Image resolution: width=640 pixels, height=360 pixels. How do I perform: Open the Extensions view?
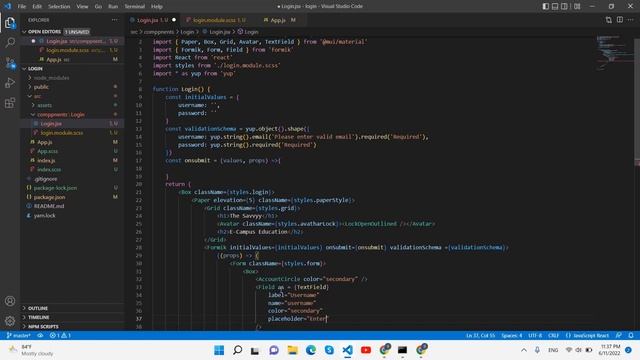(x=10, y=103)
